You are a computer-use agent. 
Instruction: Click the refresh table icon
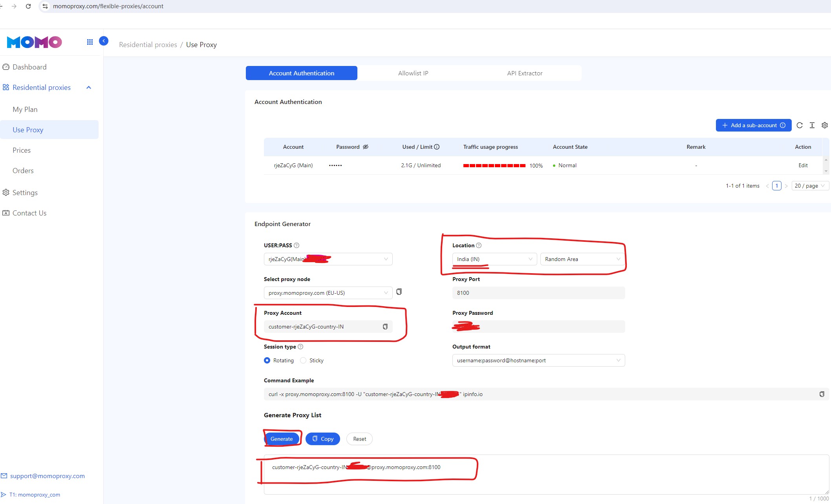(800, 125)
